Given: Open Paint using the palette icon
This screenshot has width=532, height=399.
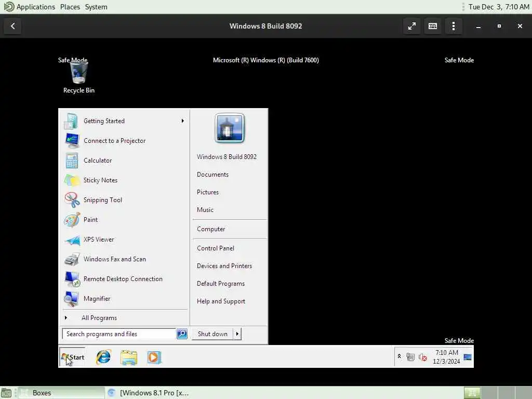Looking at the screenshot, I should 72,220.
